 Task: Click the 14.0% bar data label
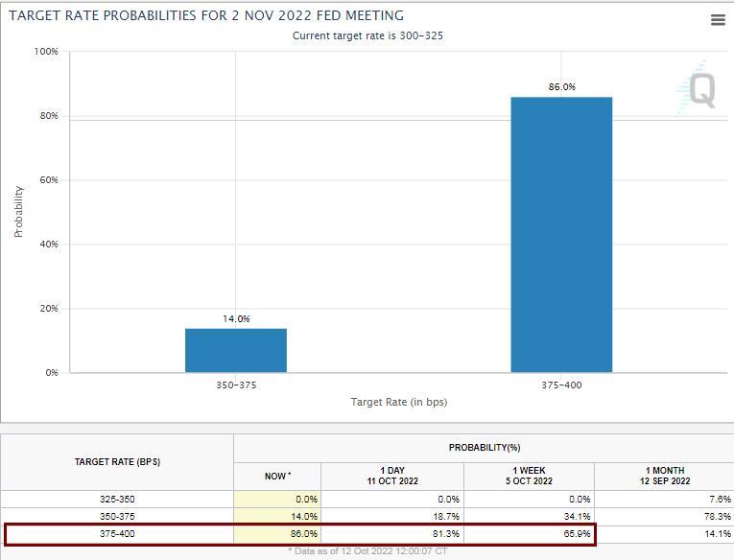coord(236,319)
